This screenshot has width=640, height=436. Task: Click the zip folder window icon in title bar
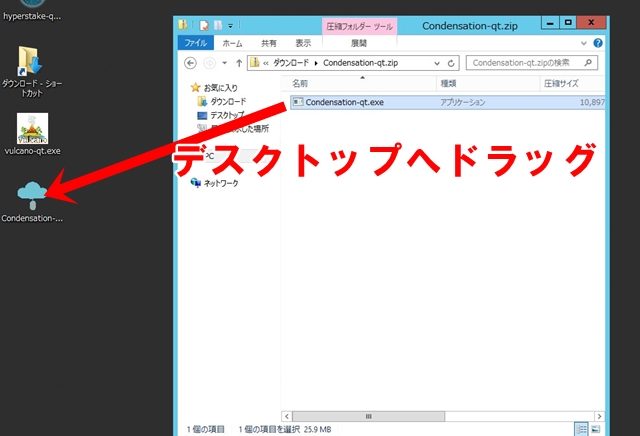183,25
